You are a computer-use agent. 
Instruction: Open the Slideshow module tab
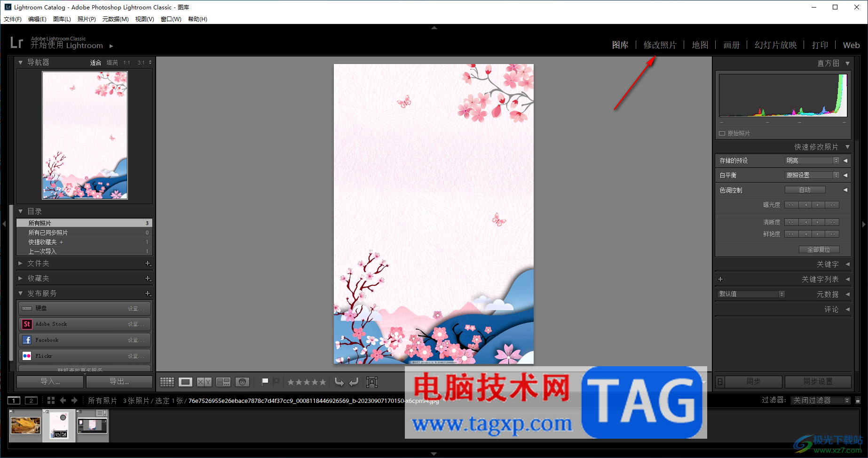pos(776,45)
